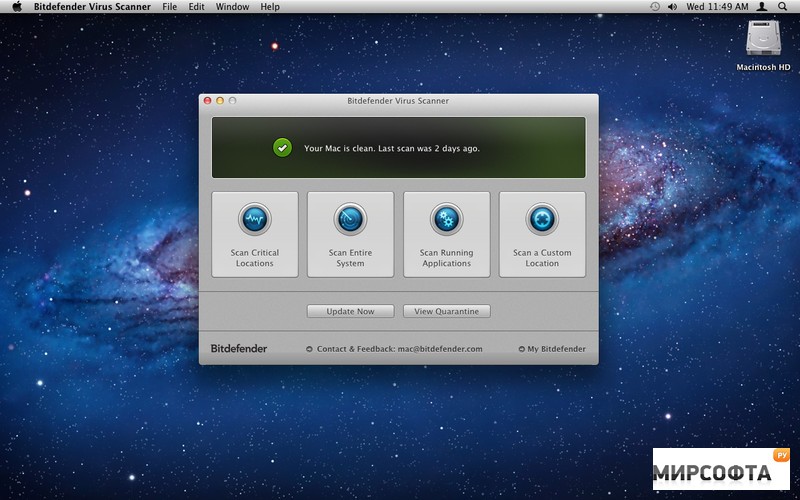Image resolution: width=800 pixels, height=500 pixels.
Task: Click the Scan Running Applications gears icon
Action: (446, 219)
